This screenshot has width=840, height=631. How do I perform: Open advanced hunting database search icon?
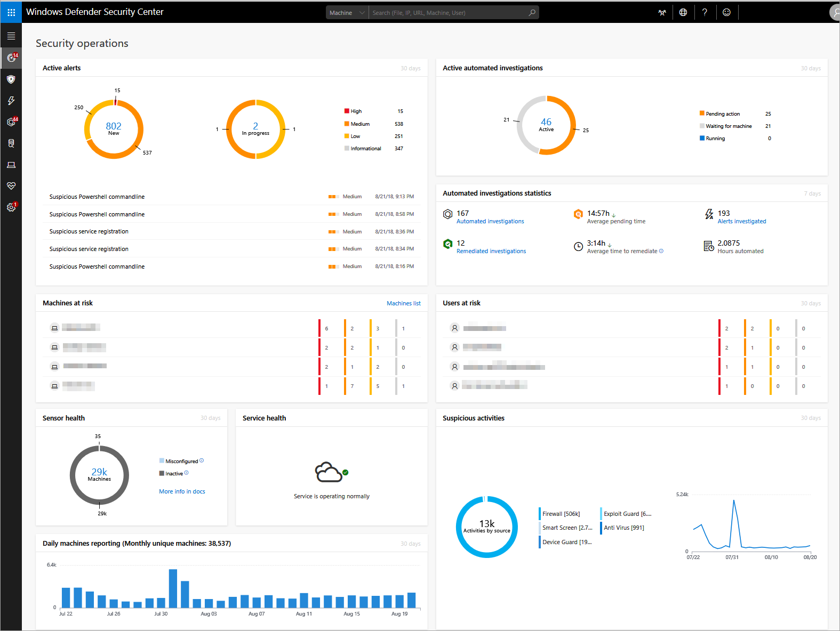click(11, 143)
